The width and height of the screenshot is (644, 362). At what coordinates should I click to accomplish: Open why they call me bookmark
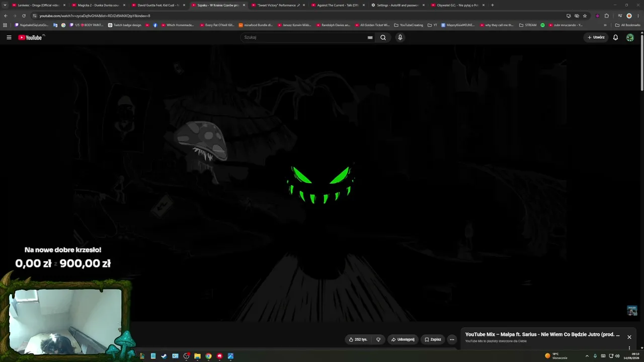pyautogui.click(x=497, y=25)
